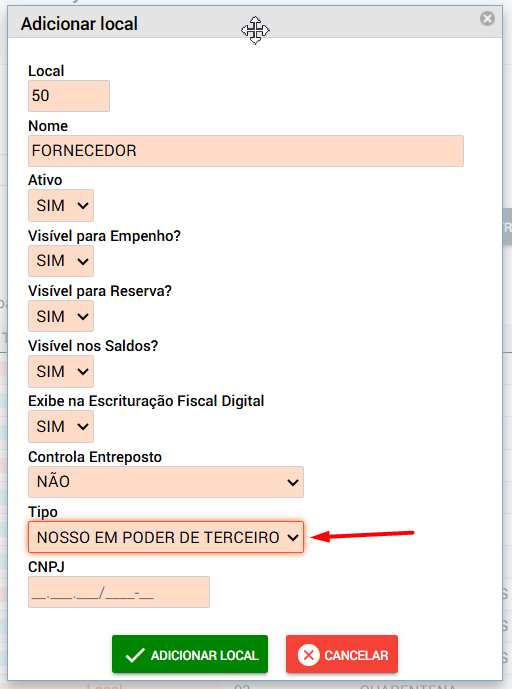The image size is (512, 689).
Task: Click the Local field containing 50
Action: 69,95
